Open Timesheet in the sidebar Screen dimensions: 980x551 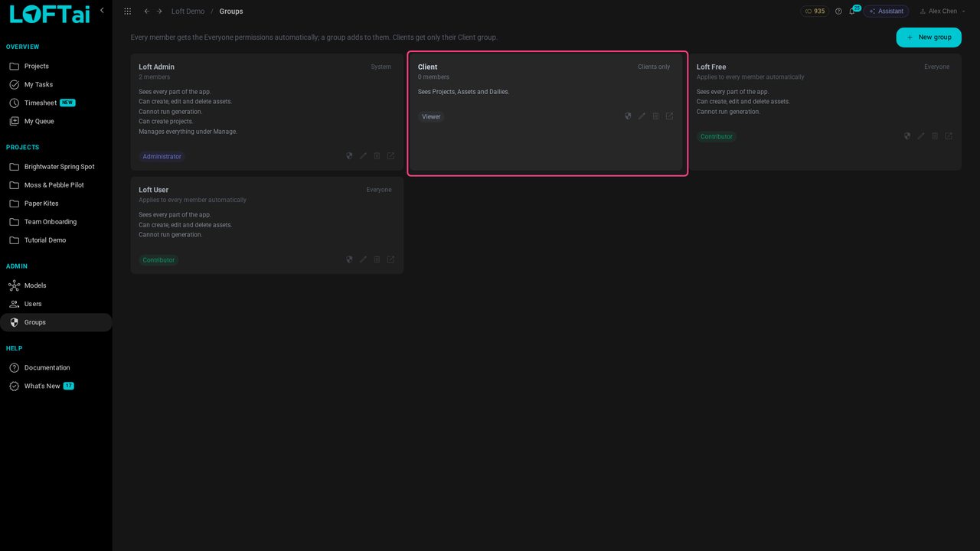[x=56, y=103]
